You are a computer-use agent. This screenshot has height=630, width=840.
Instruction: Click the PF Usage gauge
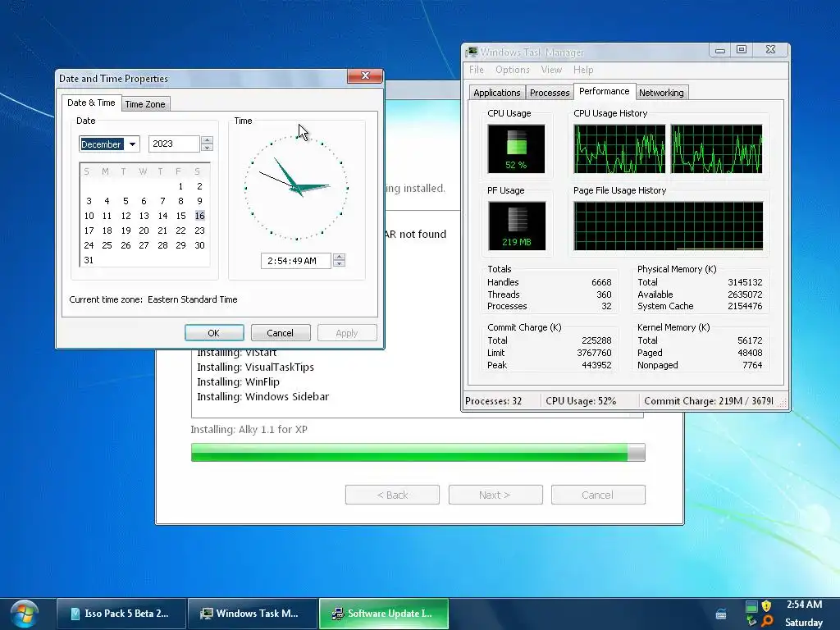pos(517,226)
